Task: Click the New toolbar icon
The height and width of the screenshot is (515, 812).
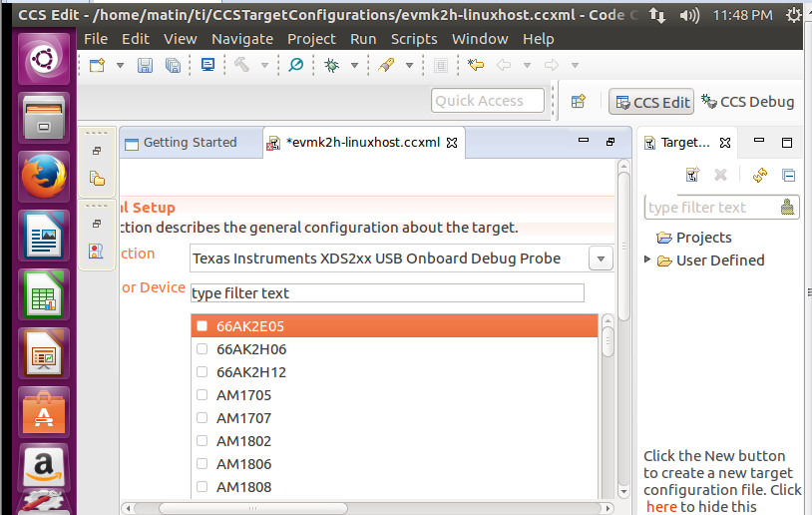Action: 97,65
